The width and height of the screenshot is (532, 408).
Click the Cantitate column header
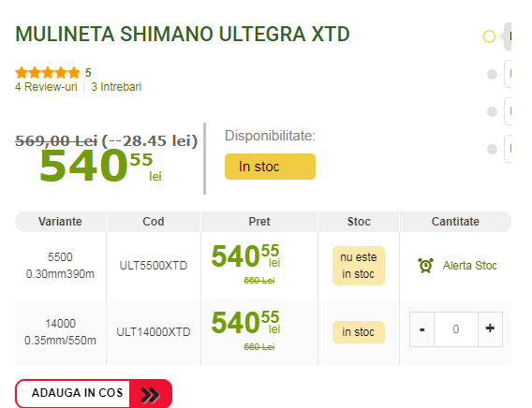coord(455,222)
